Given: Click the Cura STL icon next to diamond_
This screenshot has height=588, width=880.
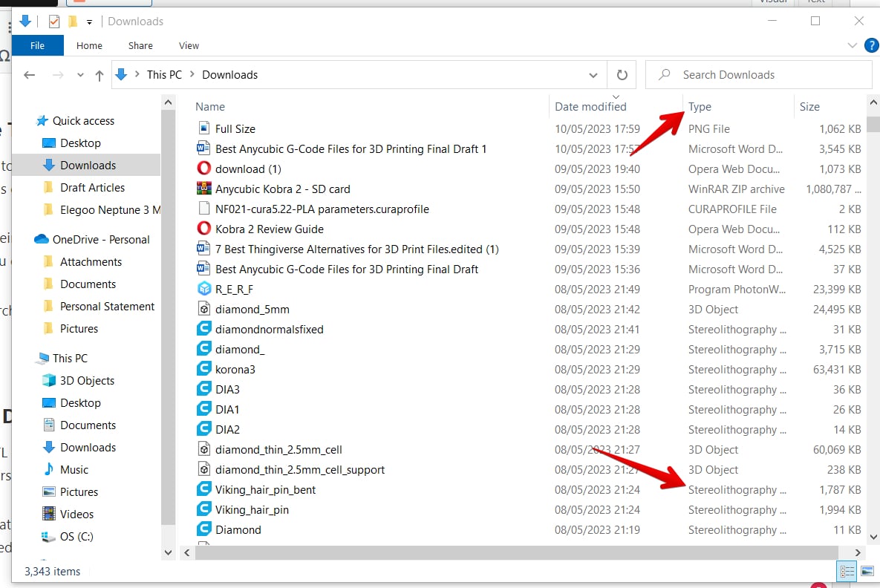Looking at the screenshot, I should [x=203, y=349].
